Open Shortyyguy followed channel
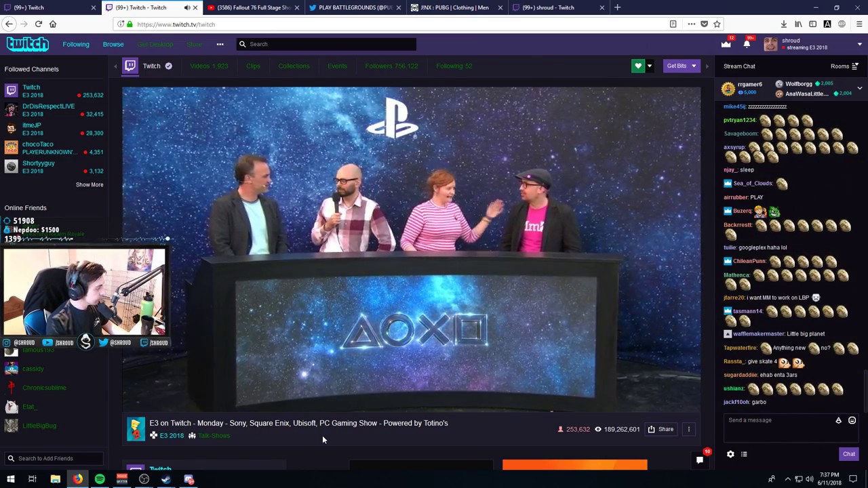The height and width of the screenshot is (488, 868). coord(54,167)
